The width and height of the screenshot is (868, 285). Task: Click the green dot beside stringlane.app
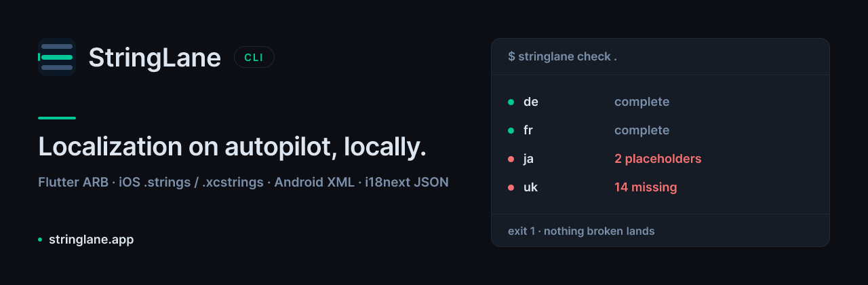coord(40,240)
